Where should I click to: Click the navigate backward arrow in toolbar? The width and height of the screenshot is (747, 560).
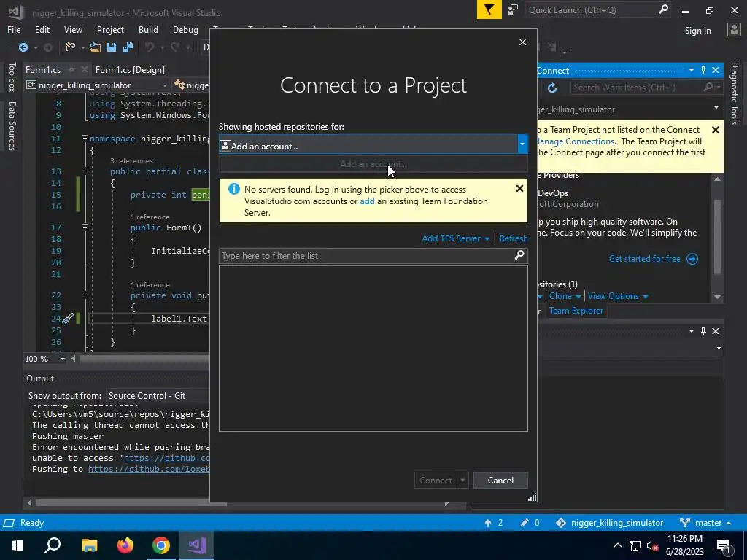pos(23,47)
